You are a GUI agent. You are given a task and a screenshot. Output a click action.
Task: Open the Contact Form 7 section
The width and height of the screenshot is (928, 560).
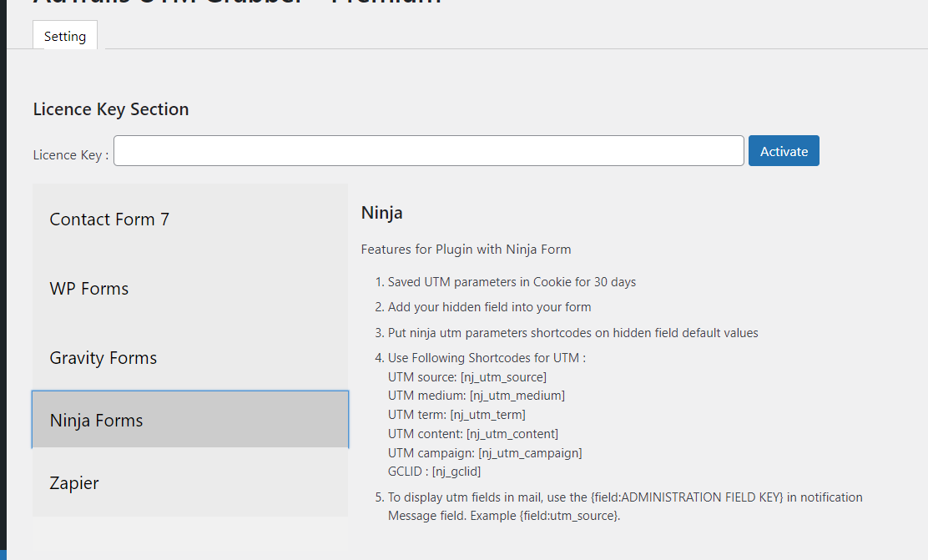108,219
